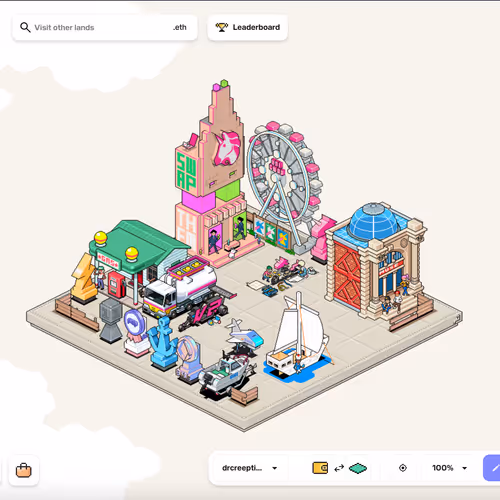Click the trophy icon

pos(221,27)
